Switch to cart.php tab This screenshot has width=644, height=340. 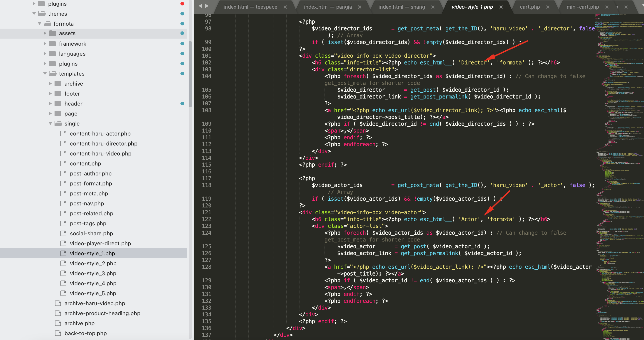point(530,7)
